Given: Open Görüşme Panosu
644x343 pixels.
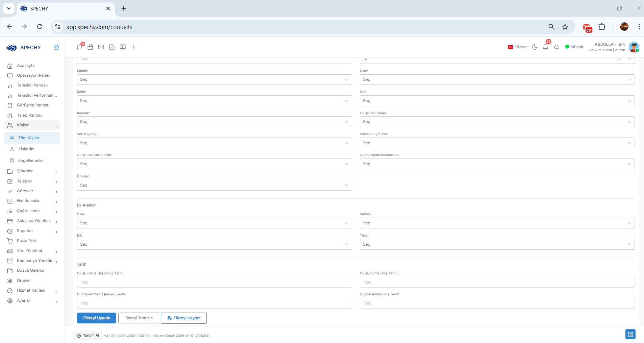Looking at the screenshot, I should 32,105.
